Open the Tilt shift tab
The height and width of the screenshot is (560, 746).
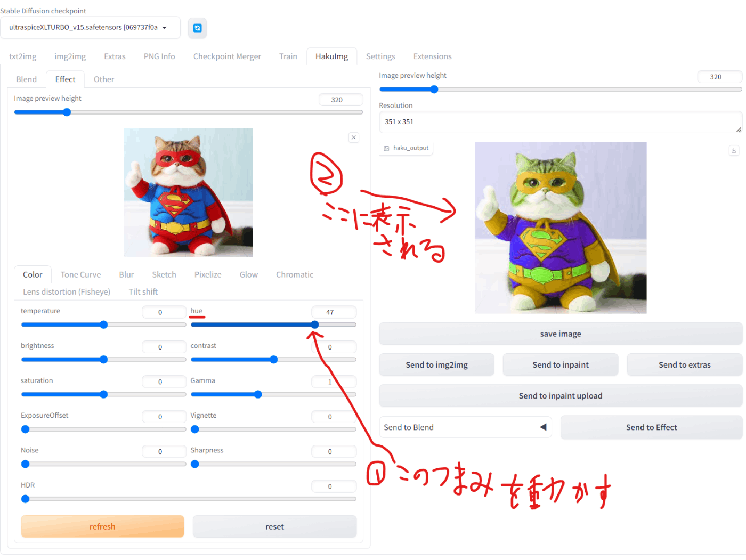143,292
